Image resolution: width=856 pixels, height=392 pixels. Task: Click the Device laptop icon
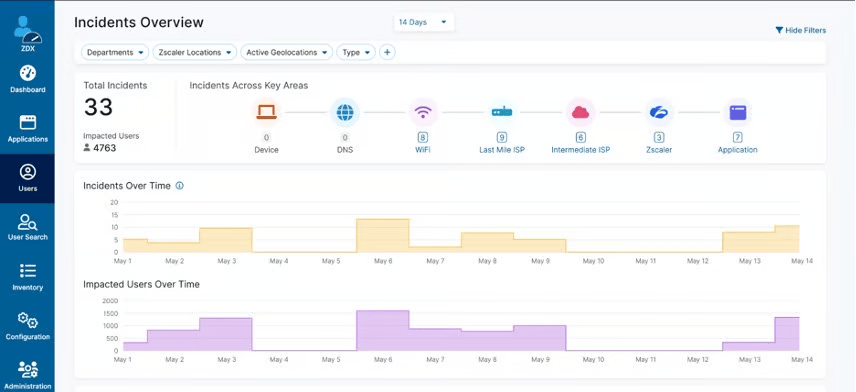coord(266,112)
